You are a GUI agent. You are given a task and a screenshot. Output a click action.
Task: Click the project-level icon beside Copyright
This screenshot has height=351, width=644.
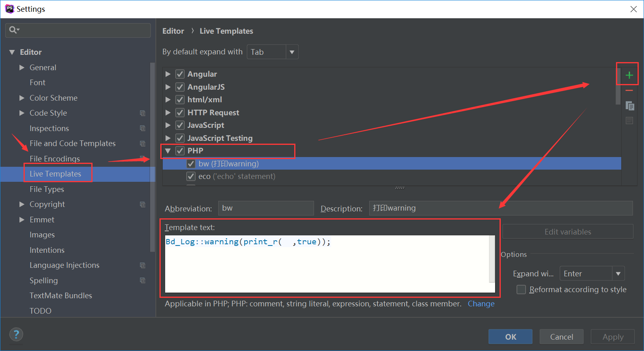point(142,205)
